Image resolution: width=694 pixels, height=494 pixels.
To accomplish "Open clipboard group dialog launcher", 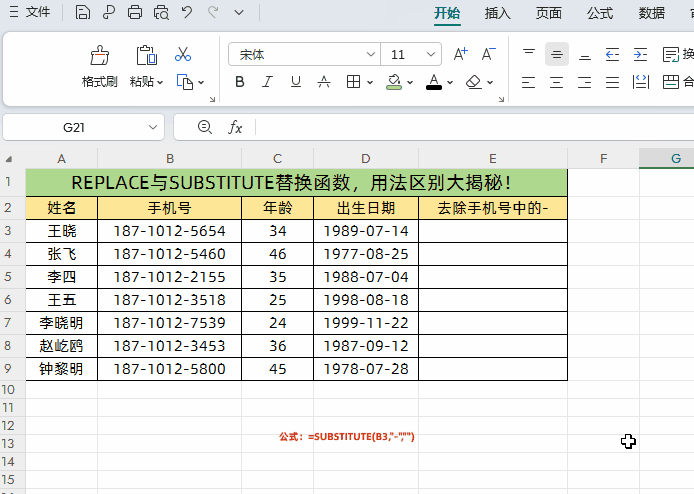I will click(x=212, y=100).
